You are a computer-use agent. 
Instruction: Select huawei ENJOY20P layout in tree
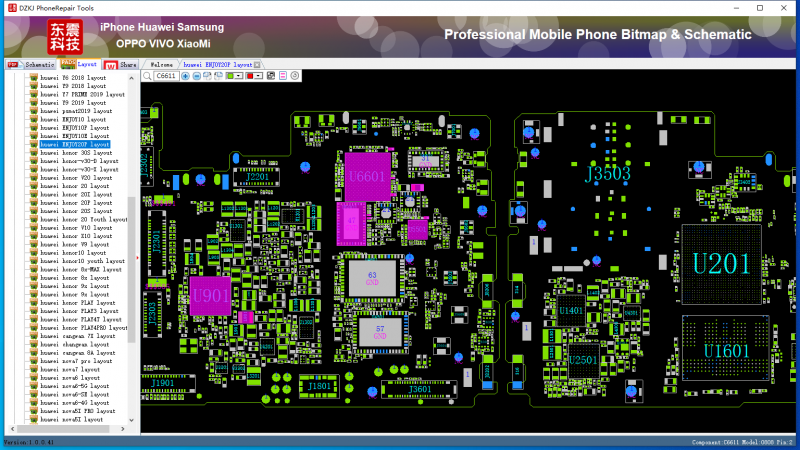(x=74, y=144)
